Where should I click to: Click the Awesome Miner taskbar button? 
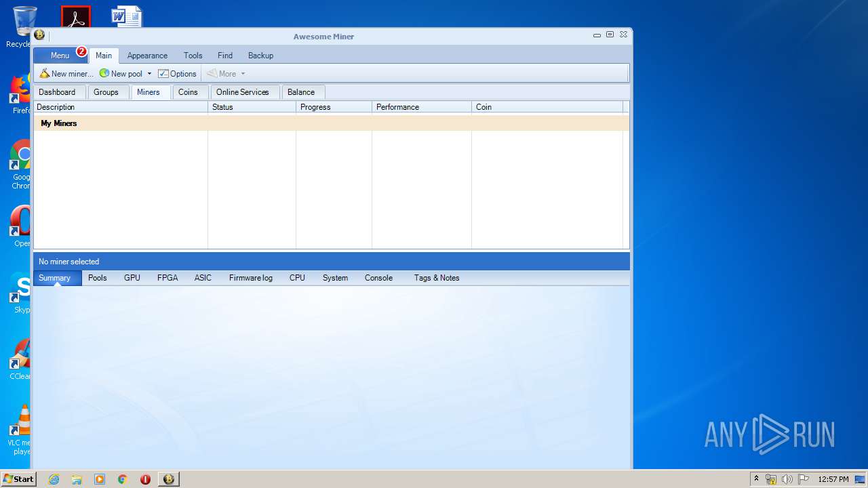169,479
